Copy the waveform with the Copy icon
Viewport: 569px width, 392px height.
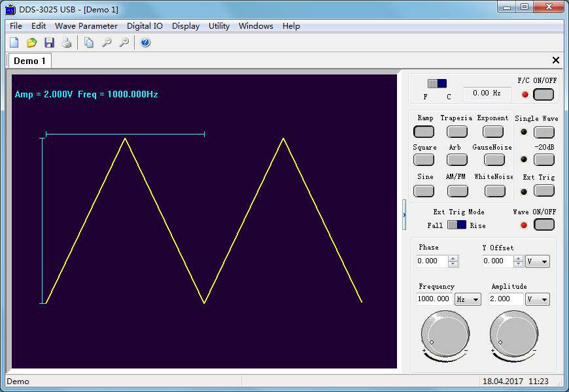pos(90,42)
